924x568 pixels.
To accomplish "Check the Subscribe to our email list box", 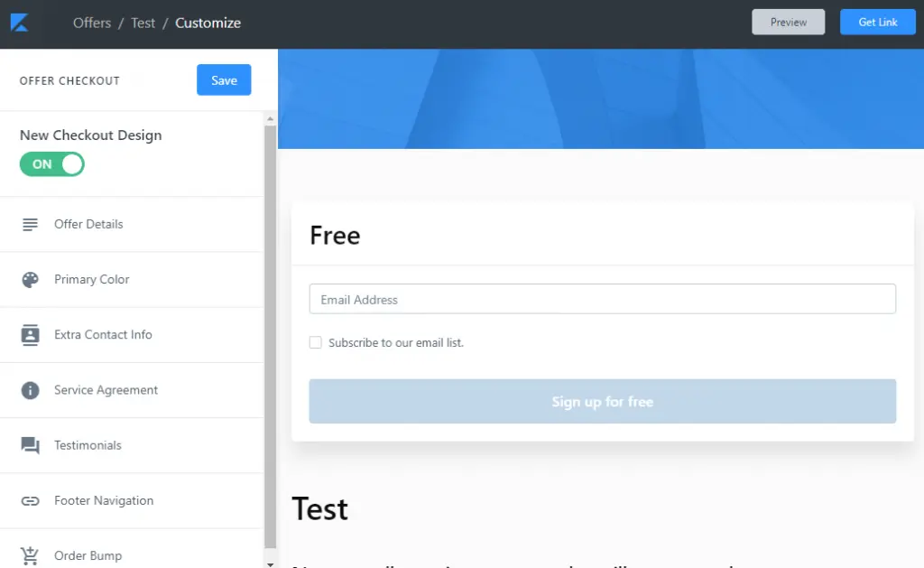I will click(x=316, y=342).
